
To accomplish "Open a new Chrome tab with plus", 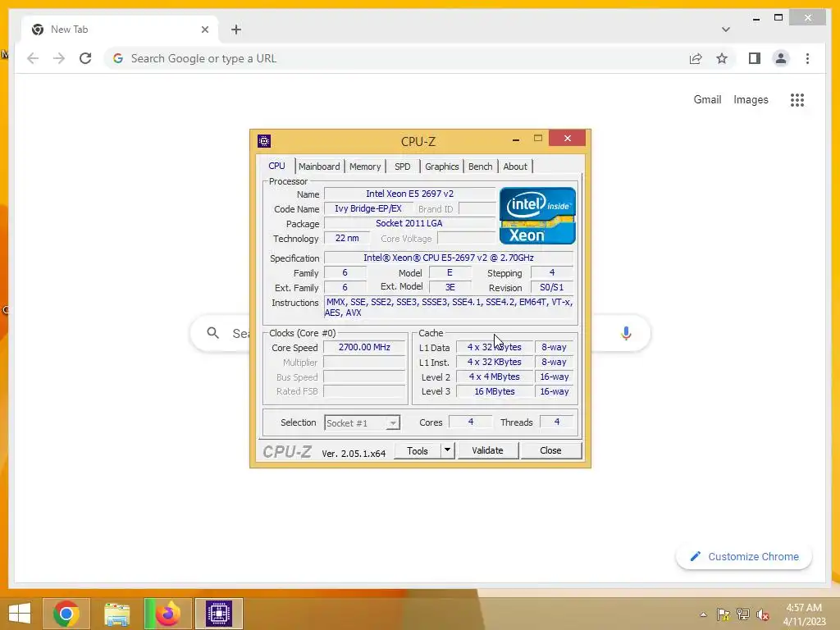I will (x=236, y=30).
